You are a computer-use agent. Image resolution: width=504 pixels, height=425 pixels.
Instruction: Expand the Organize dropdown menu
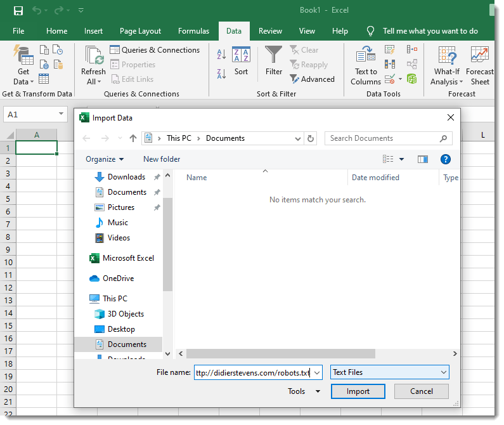coord(105,159)
